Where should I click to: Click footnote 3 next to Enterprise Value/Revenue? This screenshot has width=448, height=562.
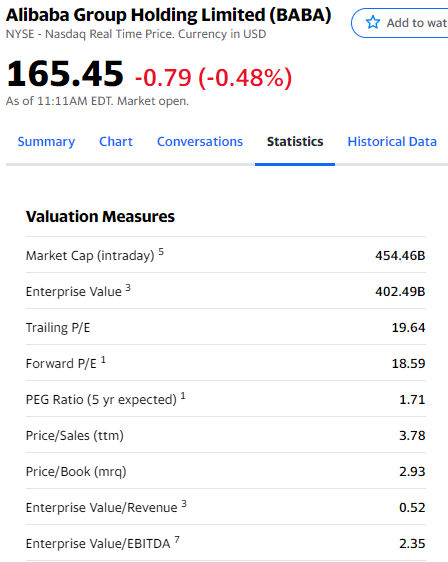tap(184, 504)
